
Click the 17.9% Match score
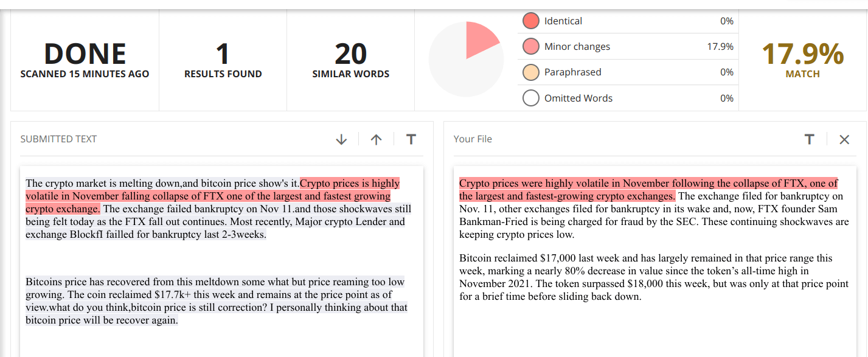click(x=803, y=60)
